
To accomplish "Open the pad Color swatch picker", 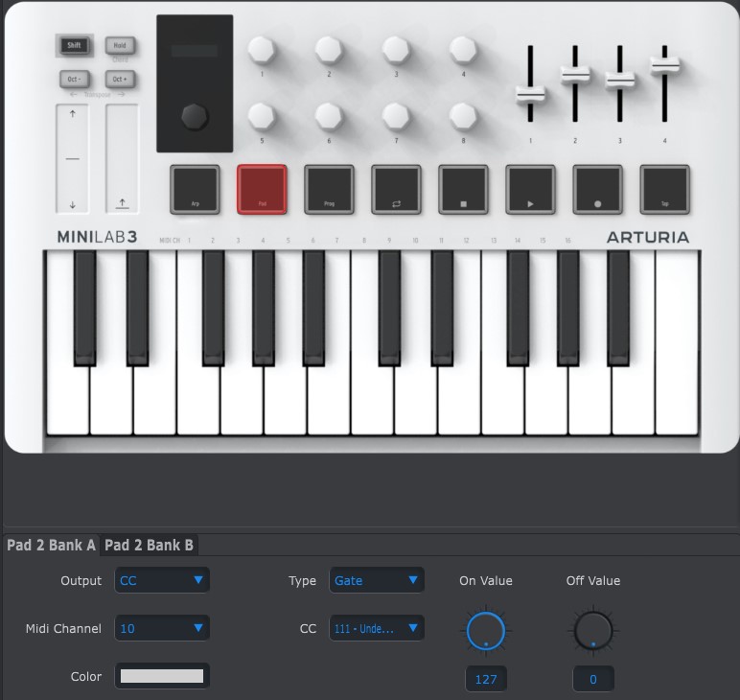I will tap(162, 676).
